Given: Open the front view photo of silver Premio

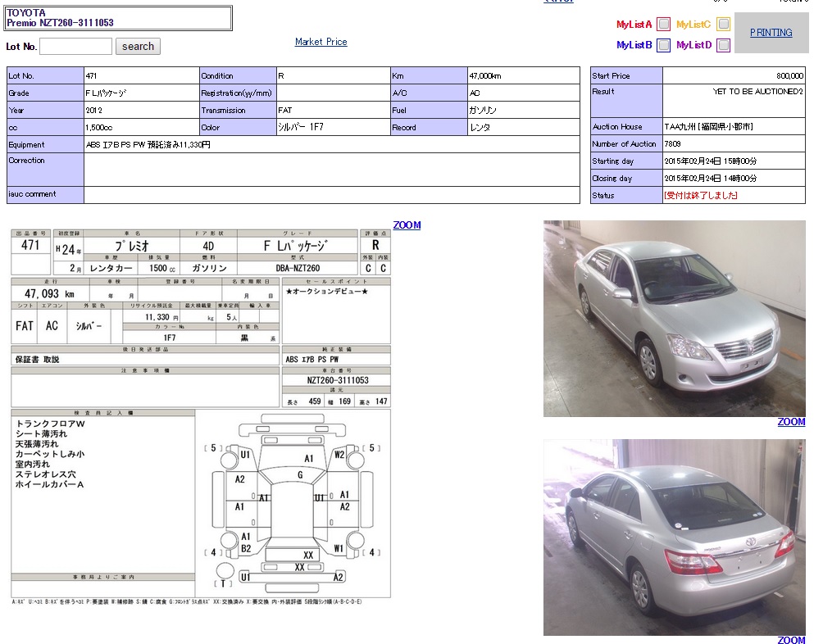Looking at the screenshot, I should coord(674,318).
